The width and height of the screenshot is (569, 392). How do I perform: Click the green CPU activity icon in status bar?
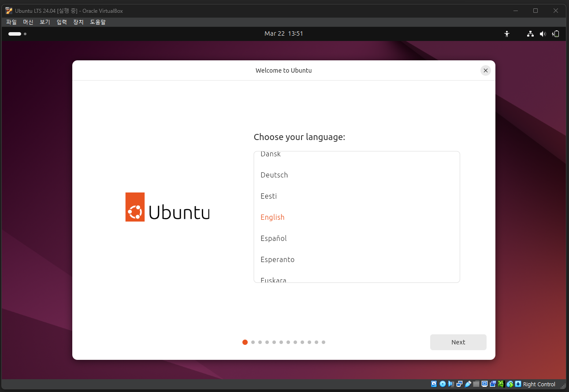click(x=501, y=384)
